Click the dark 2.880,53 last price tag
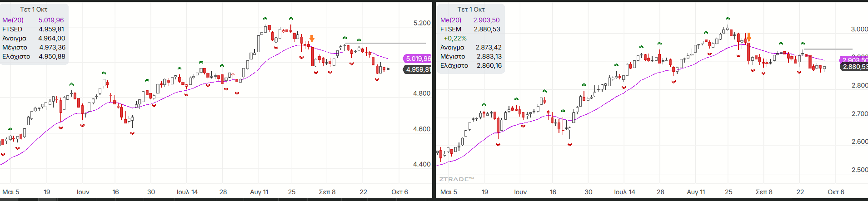The width and height of the screenshot is (868, 201). click(854, 67)
